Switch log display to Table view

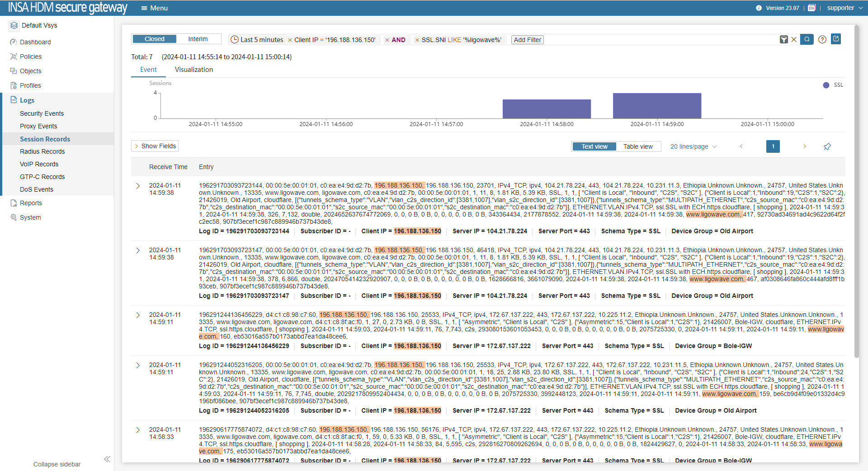tap(637, 146)
